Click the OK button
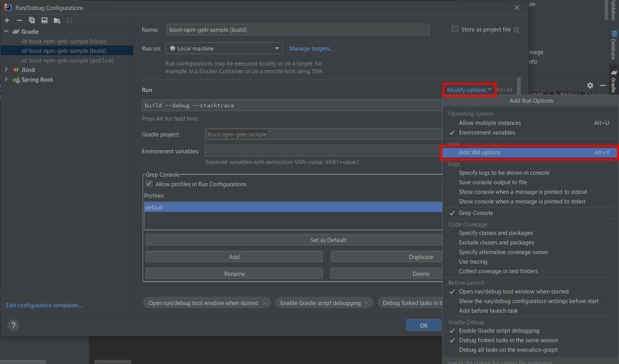This screenshot has height=364, width=619. 423,325
